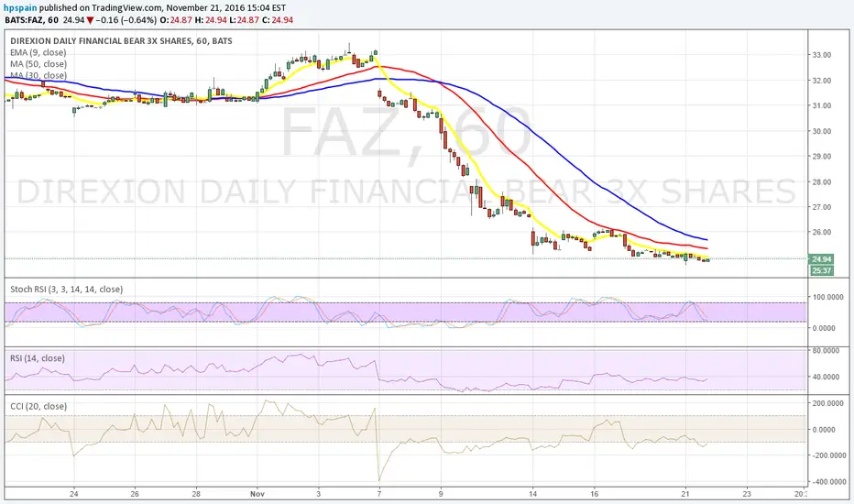Click the 25:37 bar countdown tag

[821, 270]
